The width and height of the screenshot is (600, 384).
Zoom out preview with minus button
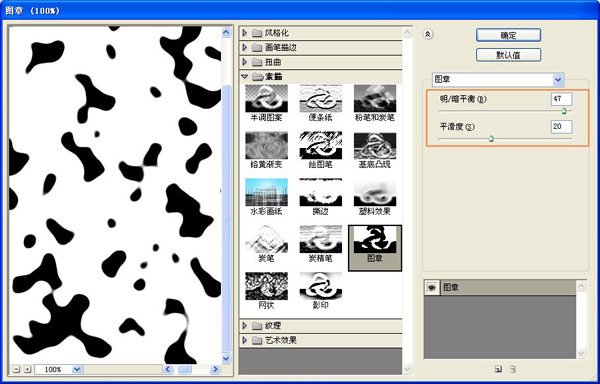tap(16, 369)
